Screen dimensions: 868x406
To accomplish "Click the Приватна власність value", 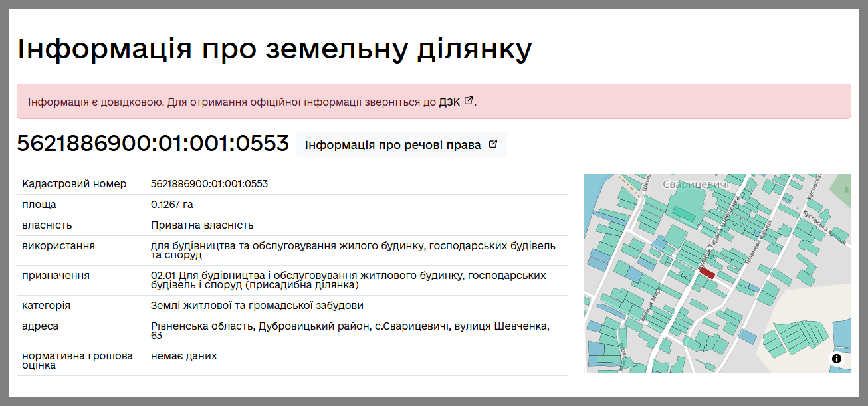I will click(202, 225).
